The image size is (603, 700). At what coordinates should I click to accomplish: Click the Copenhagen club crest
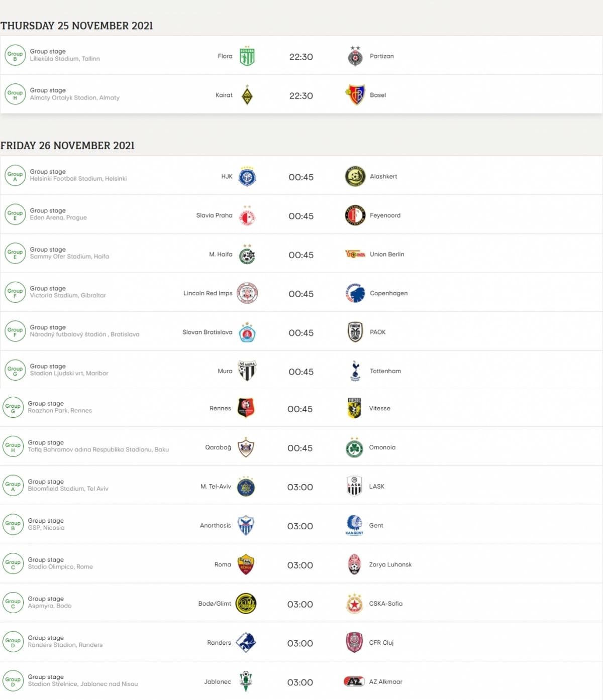(x=355, y=293)
